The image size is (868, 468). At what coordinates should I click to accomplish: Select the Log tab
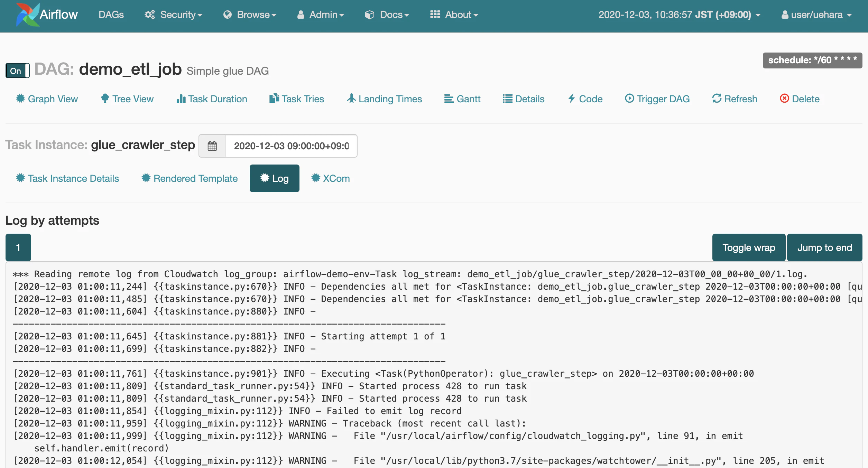click(x=275, y=178)
